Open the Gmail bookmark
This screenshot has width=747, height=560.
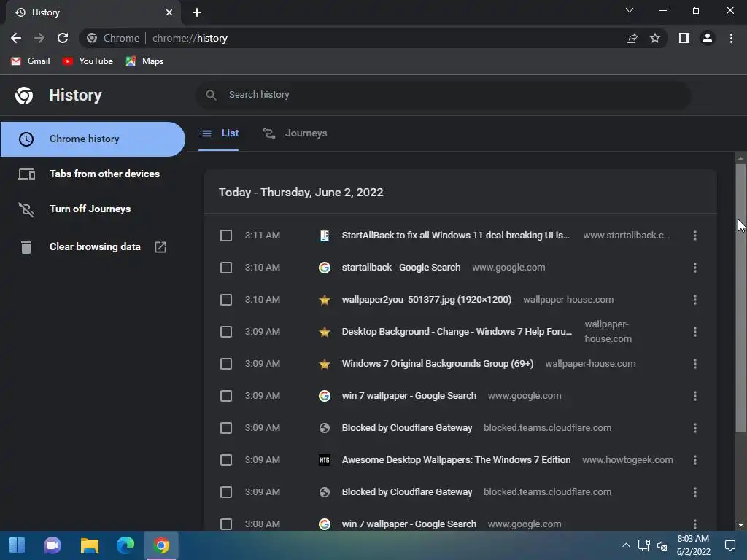point(31,61)
